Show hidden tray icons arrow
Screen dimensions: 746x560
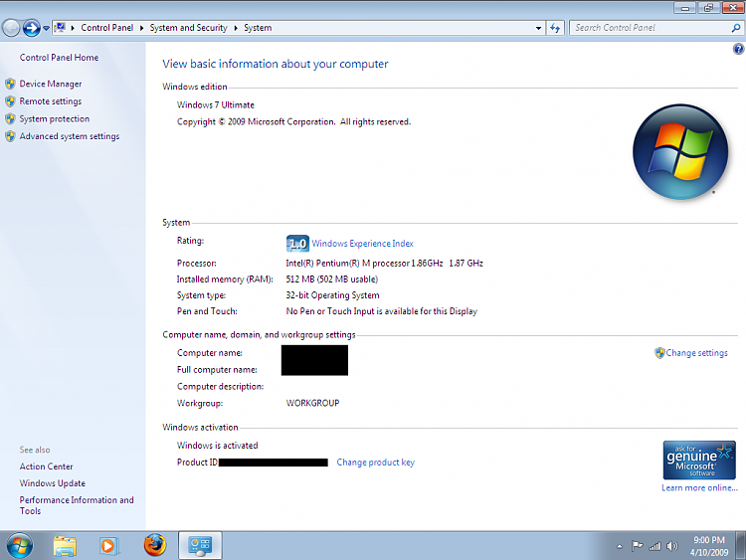(620, 546)
